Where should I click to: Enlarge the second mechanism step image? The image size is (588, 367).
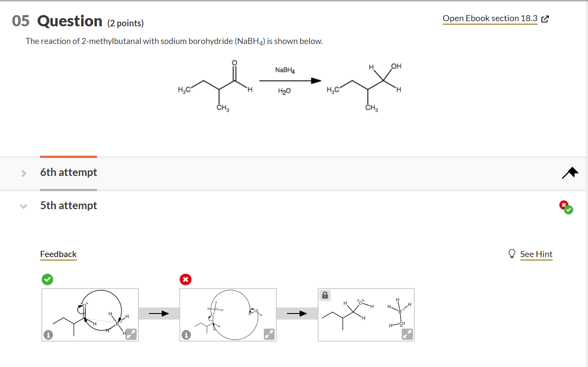click(268, 334)
